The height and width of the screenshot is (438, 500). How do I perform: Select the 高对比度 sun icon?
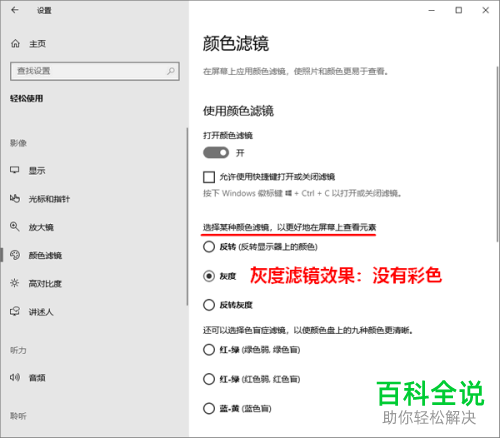pyautogui.click(x=15, y=283)
